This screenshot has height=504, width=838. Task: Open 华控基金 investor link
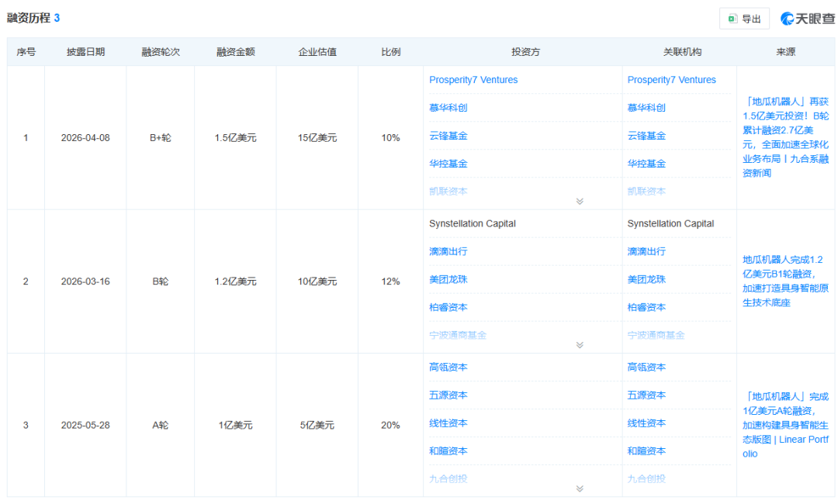tap(448, 164)
